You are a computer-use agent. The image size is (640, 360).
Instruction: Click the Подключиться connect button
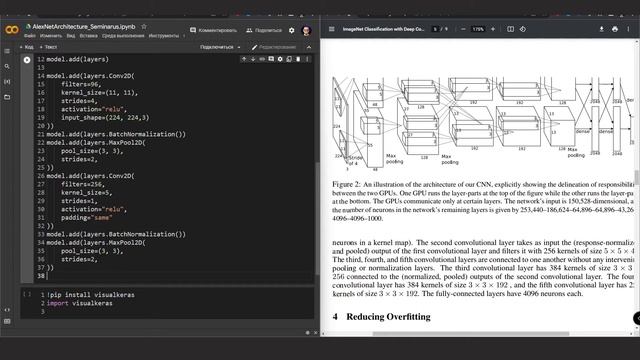coord(217,47)
